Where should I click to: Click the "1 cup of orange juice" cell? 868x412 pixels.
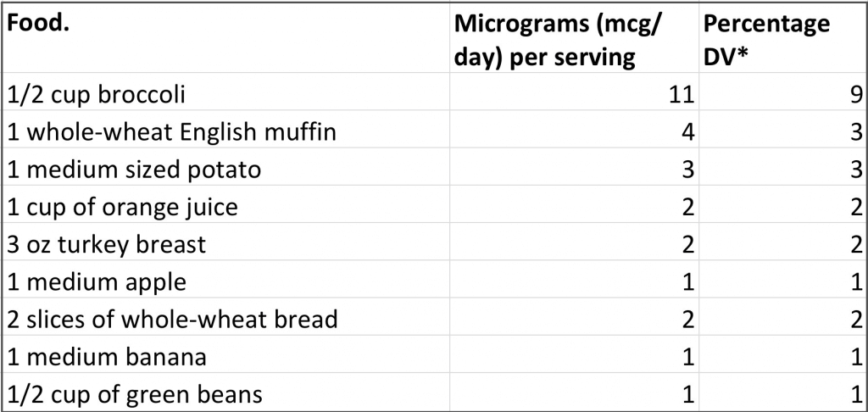pos(225,206)
